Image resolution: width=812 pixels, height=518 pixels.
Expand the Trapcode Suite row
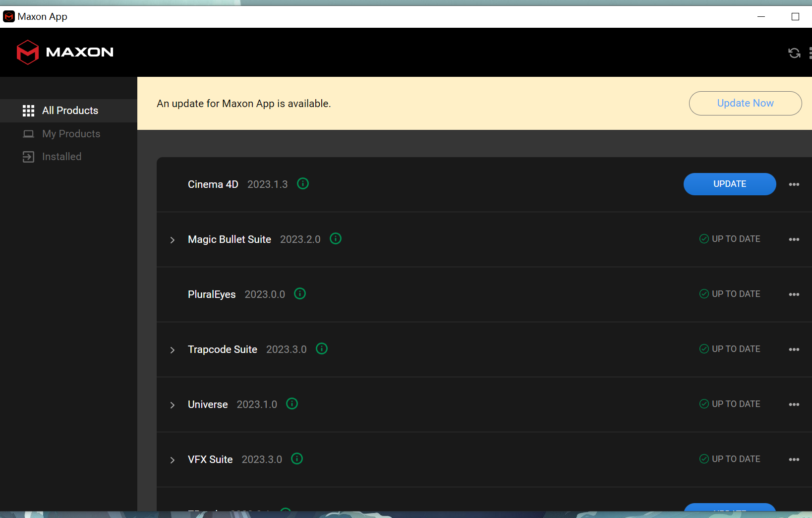173,350
